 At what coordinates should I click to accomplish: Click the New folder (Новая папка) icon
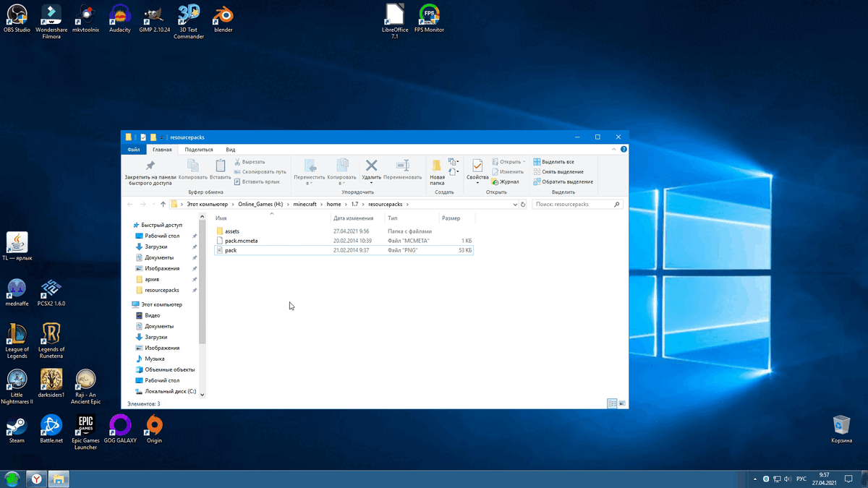point(437,166)
